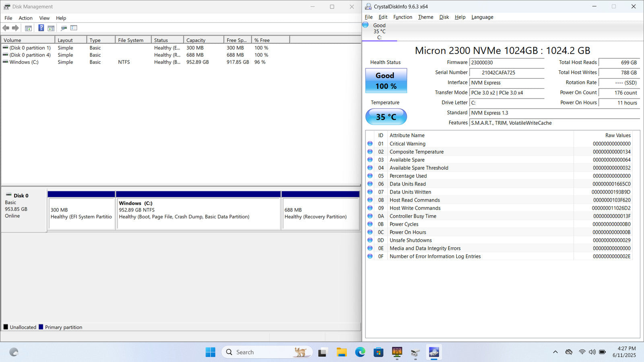Click the Good 100 % health status button
644x362 pixels.
(x=386, y=80)
